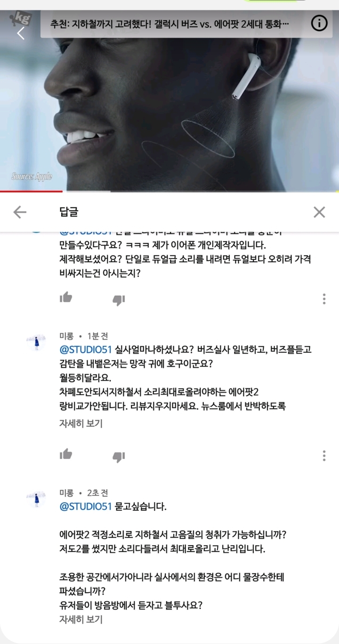Tap the @STUDIO51 mention in 2초 전 comment
This screenshot has width=339, height=644.
point(85,507)
